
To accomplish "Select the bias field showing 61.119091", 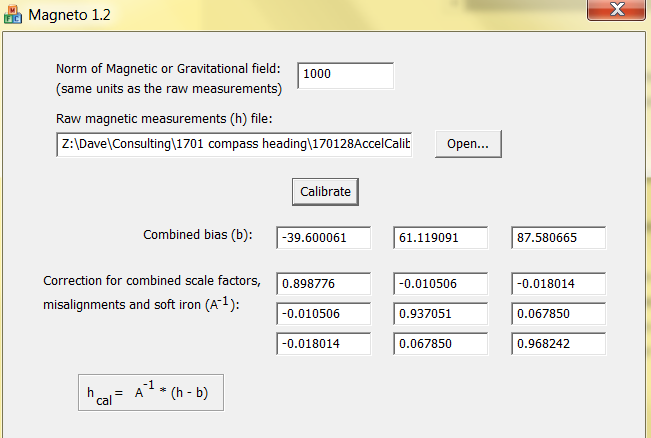I will [x=441, y=238].
